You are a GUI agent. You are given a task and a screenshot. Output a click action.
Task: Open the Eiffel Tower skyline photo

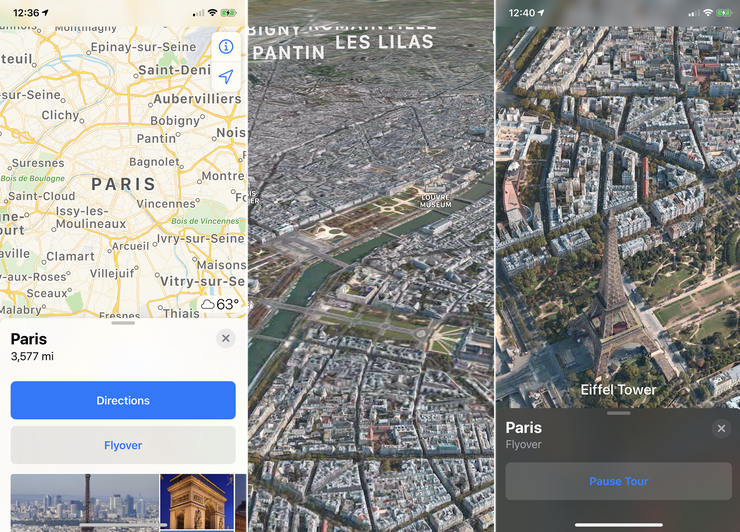[85, 503]
